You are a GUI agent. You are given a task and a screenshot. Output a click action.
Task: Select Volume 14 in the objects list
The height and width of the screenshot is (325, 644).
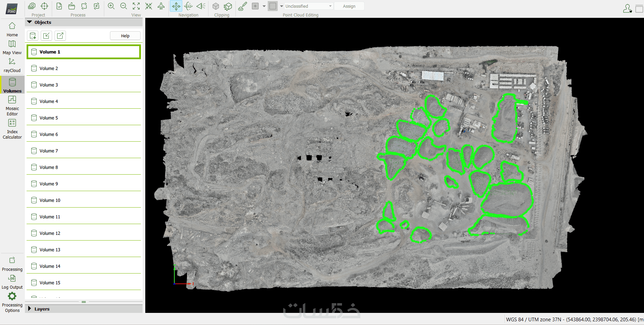pos(84,266)
